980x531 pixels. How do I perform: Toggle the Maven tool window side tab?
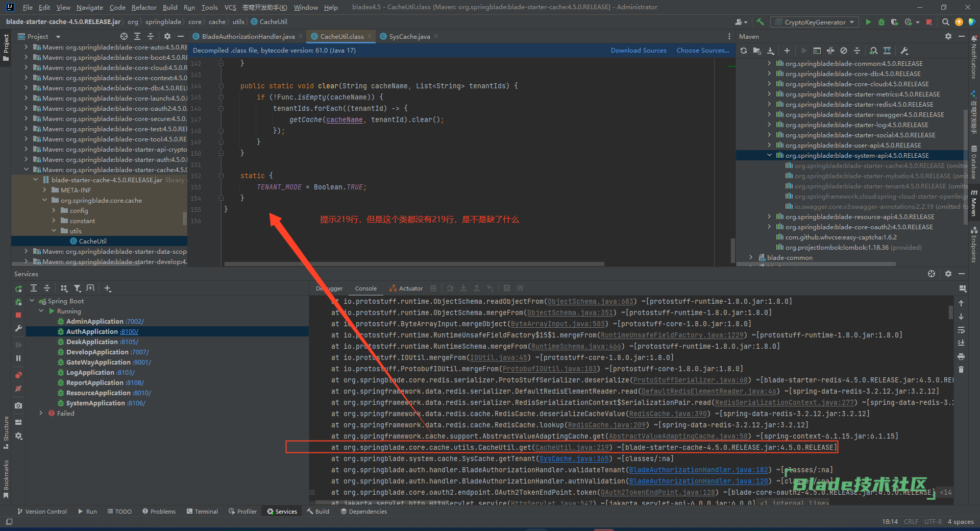(x=974, y=203)
